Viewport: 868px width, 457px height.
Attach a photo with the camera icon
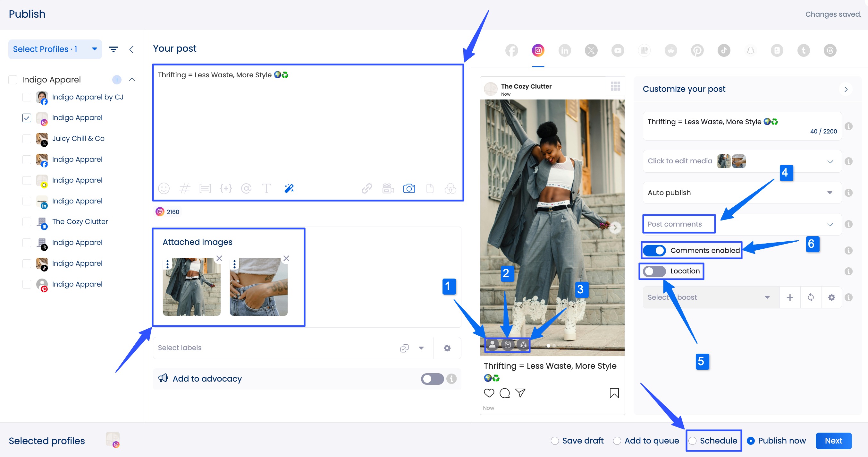tap(409, 188)
